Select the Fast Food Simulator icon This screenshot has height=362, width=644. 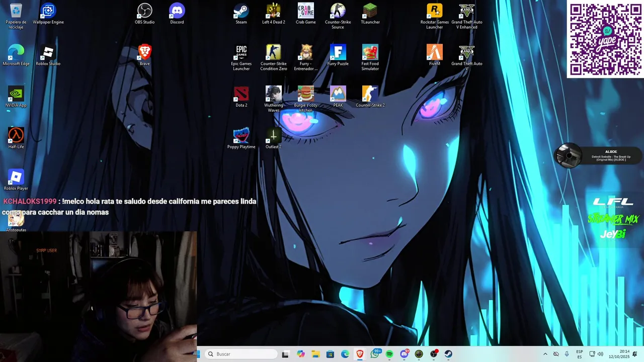(370, 58)
